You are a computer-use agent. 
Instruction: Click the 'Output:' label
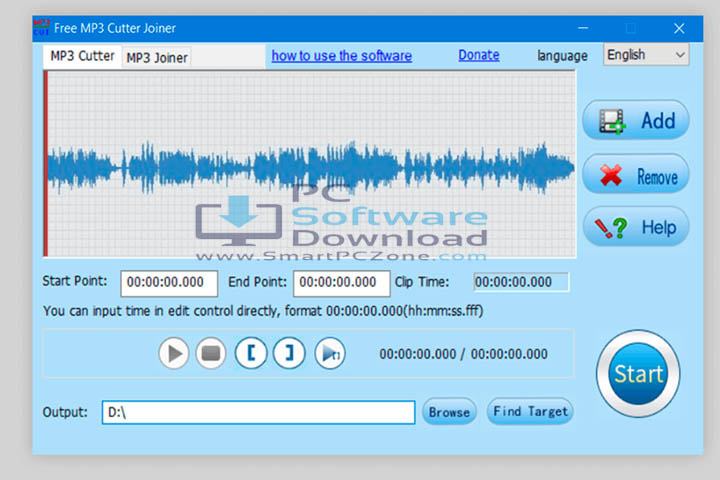pos(65,412)
